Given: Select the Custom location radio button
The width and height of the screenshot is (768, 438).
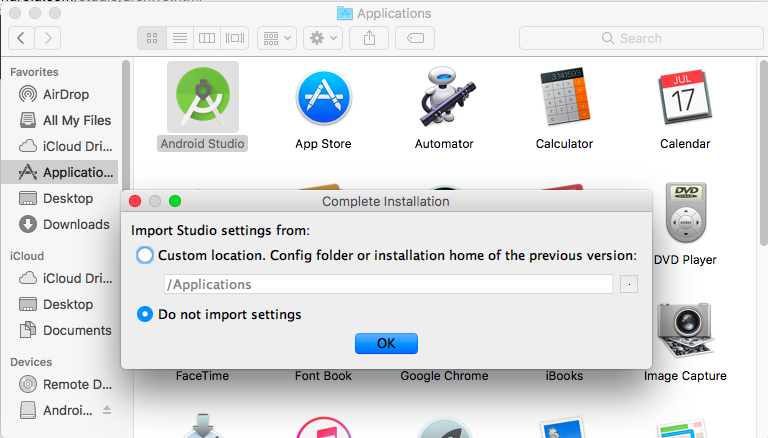Looking at the screenshot, I should point(145,255).
